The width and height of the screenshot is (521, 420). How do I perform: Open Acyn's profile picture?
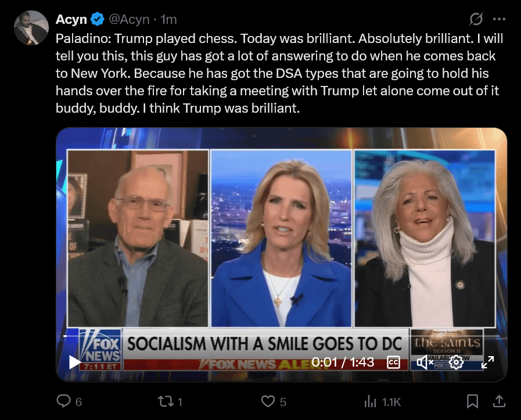31,28
